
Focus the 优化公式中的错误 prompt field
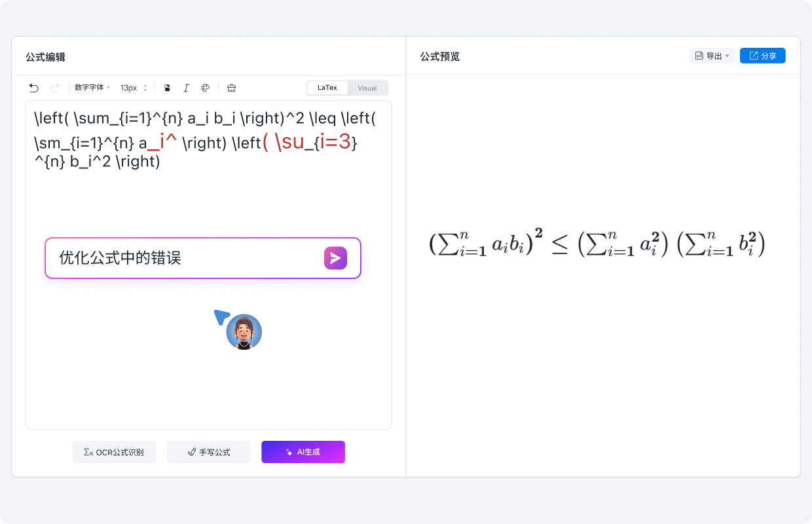click(183, 258)
